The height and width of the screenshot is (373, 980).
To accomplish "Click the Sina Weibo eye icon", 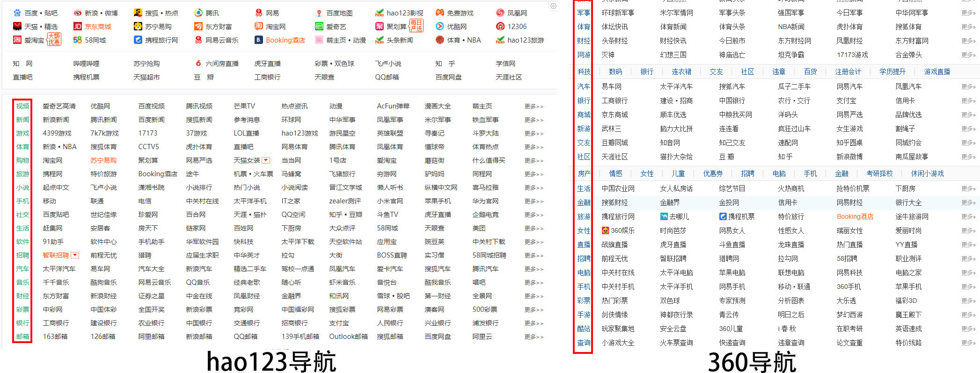I will point(78,13).
